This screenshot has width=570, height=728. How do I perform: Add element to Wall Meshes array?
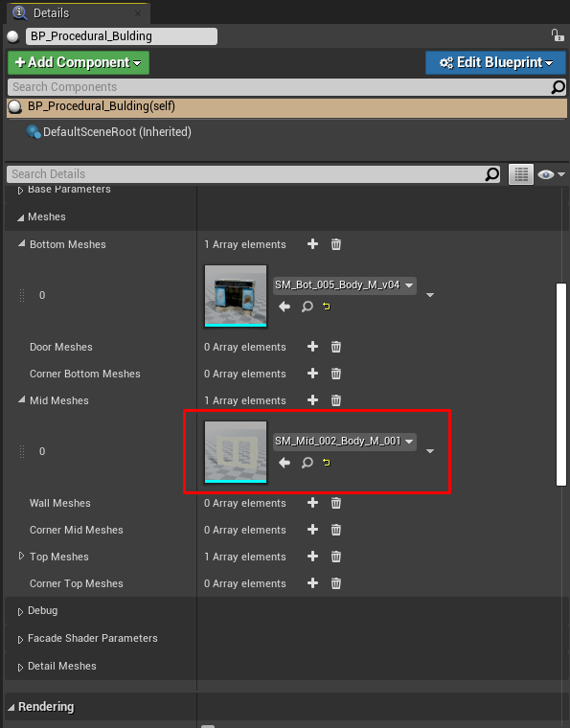coord(313,503)
